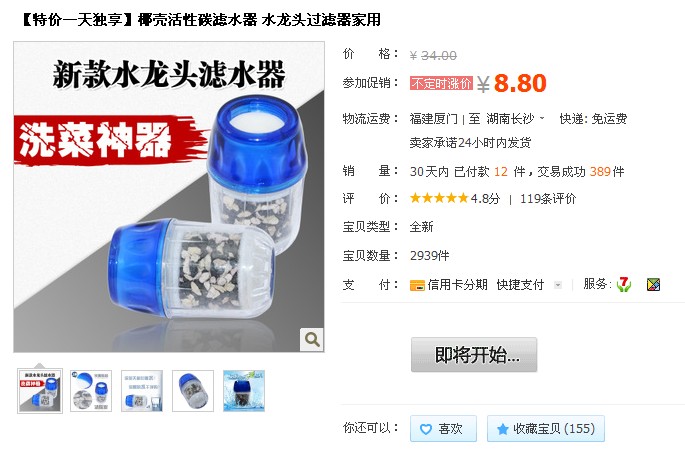Select the fourth product thumbnail
This screenshot has width=685, height=469.
193,391
